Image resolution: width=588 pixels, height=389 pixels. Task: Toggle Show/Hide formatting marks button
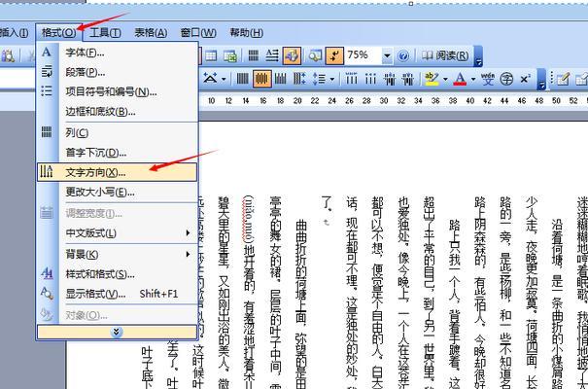pyautogui.click(x=334, y=55)
